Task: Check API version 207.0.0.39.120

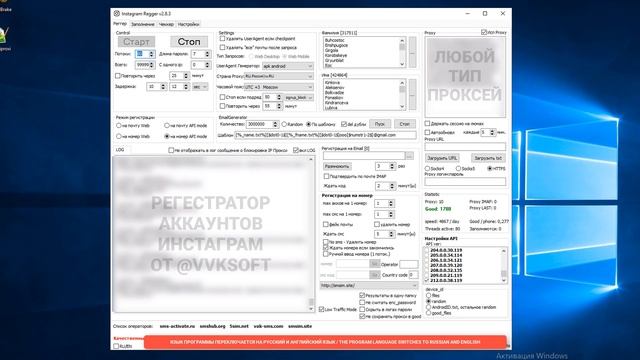Action: pos(427,265)
